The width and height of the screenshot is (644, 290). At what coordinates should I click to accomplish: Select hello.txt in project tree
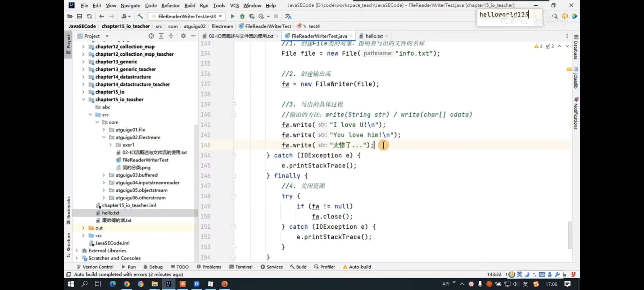tap(110, 213)
